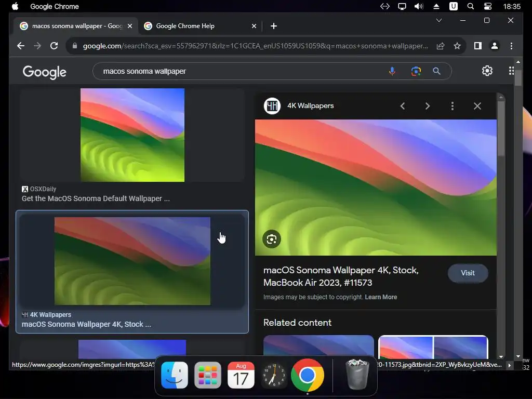
Task: Show the previous image in preview panel
Action: point(403,106)
